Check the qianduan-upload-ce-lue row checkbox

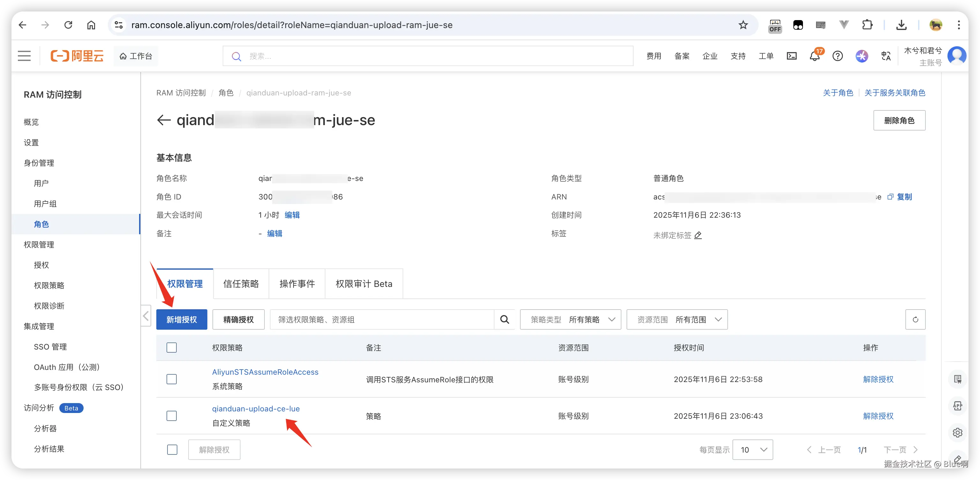click(x=172, y=416)
